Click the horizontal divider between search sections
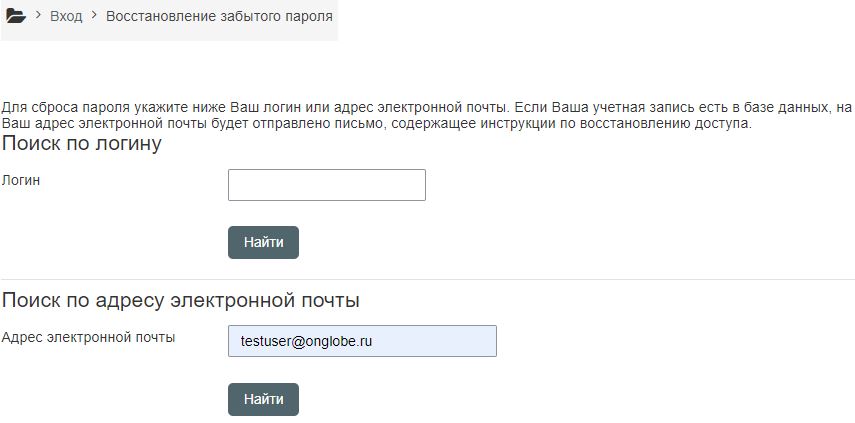Image resolution: width=855 pixels, height=423 pixels. click(x=427, y=280)
